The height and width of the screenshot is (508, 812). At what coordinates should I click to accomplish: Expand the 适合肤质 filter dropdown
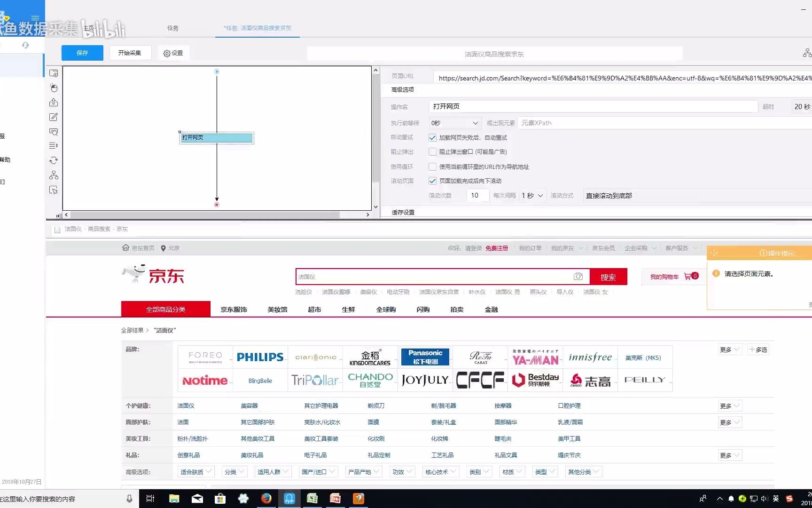196,472
